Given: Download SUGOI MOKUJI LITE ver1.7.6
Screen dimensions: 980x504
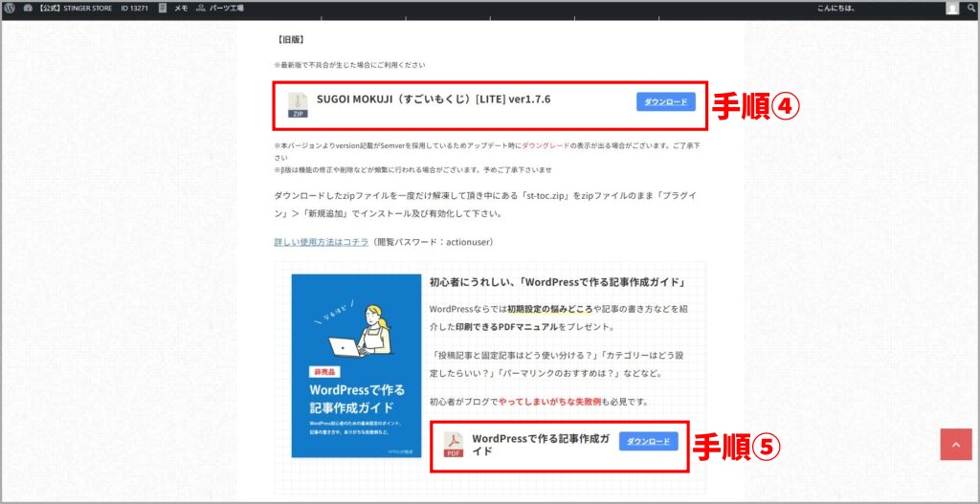Looking at the screenshot, I should coord(665,101).
